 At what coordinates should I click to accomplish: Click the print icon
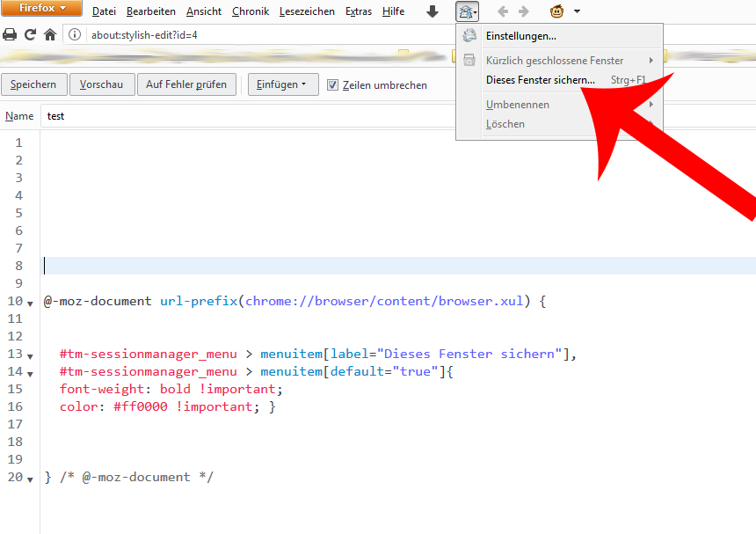tap(10, 35)
